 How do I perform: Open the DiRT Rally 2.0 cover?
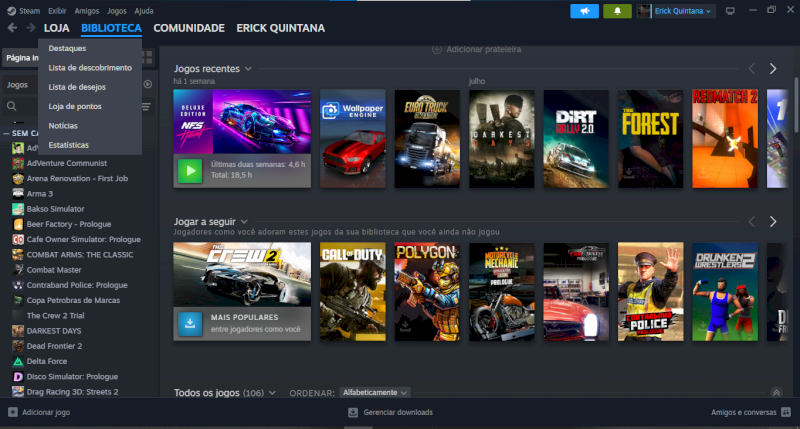pos(576,139)
